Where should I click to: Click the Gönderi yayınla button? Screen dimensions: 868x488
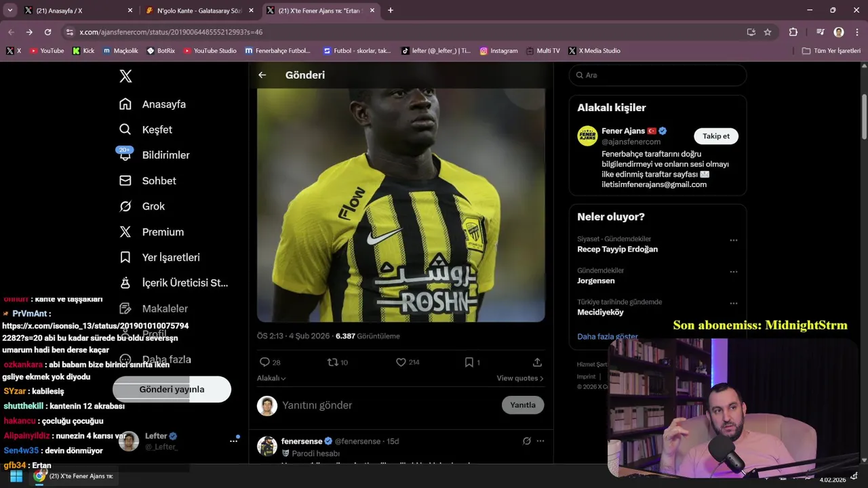coord(172,389)
